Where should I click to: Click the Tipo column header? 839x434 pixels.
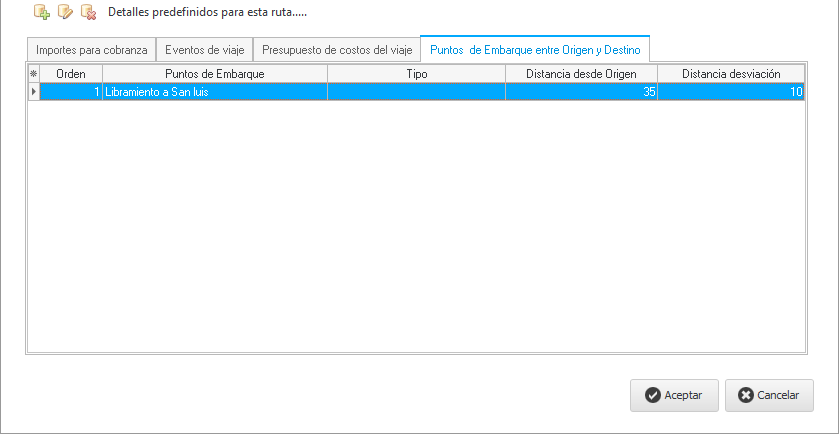[416, 74]
